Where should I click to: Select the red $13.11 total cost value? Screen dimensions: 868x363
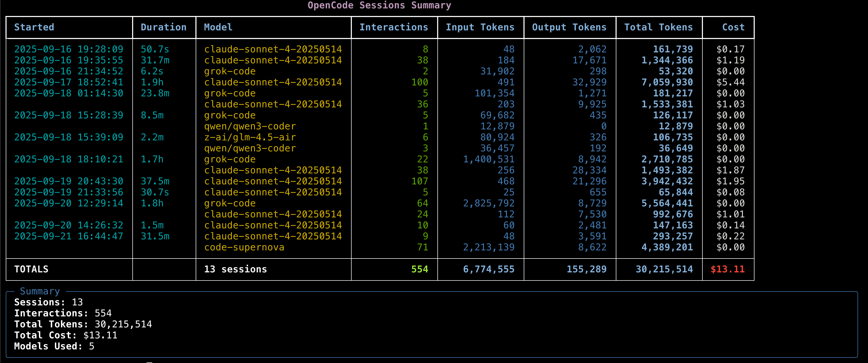728,269
